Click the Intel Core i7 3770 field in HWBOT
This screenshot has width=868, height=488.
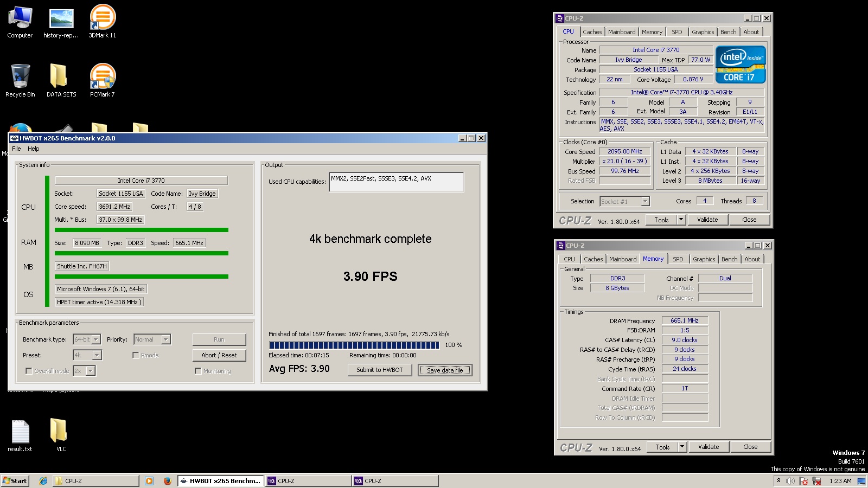141,181
